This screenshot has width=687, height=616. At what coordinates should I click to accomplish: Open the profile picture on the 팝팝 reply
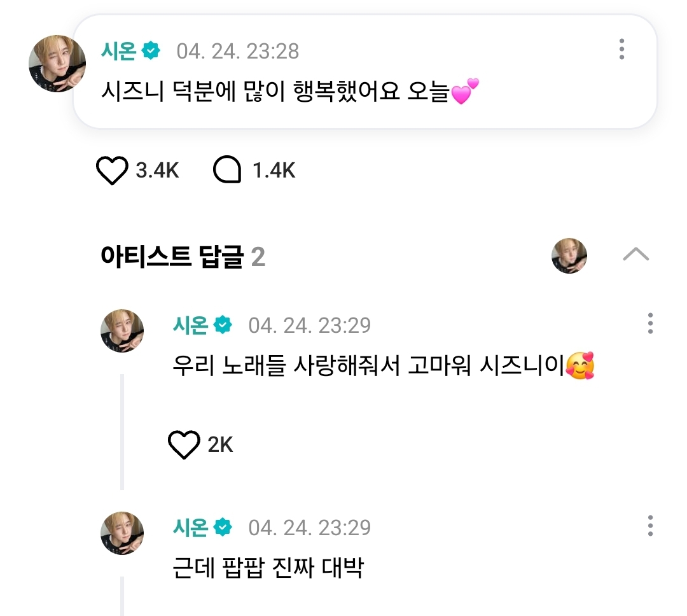pyautogui.click(x=122, y=533)
